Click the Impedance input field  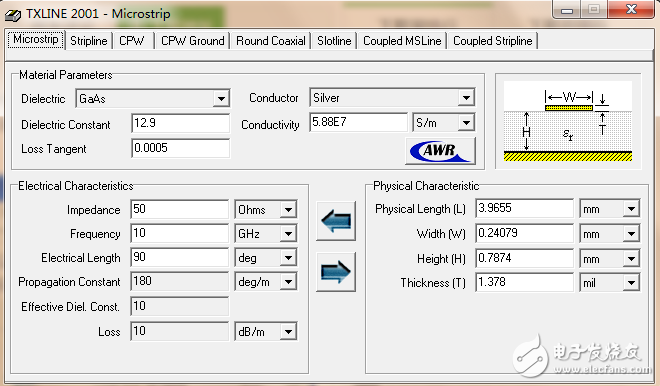point(180,209)
